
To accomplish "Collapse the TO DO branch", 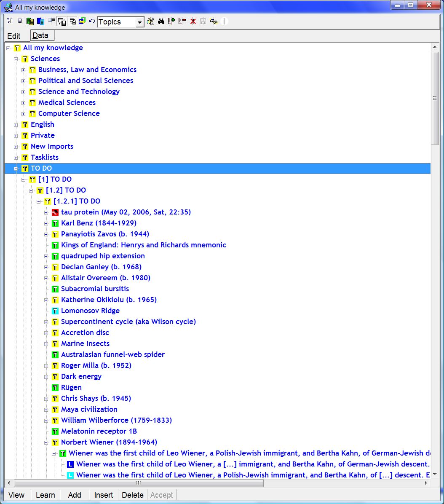I will (16, 169).
